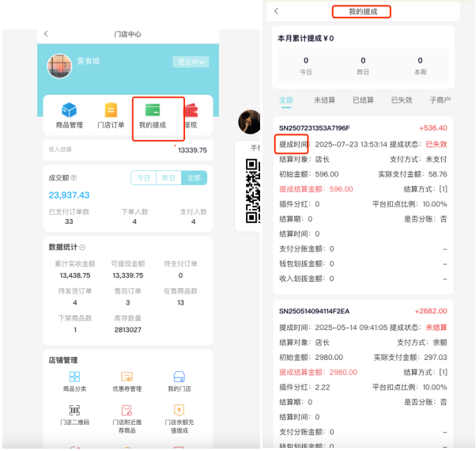The image size is (476, 451).
Task: Go back from 门店中心 page
Action: tap(46, 34)
